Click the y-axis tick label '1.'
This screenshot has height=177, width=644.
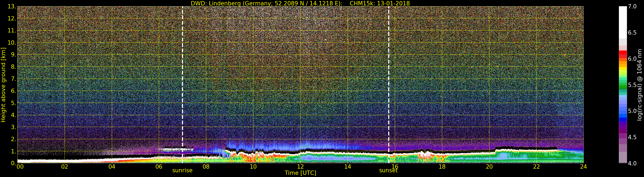pos(14,151)
